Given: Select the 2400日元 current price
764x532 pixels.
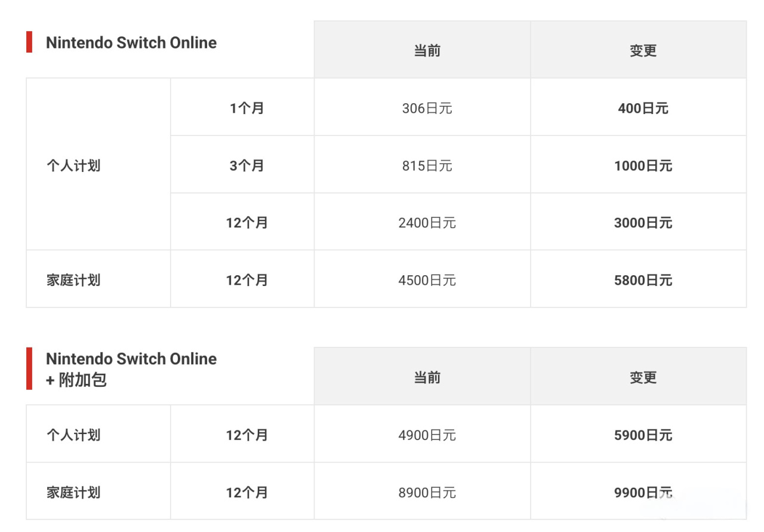Looking at the screenshot, I should point(427,223).
